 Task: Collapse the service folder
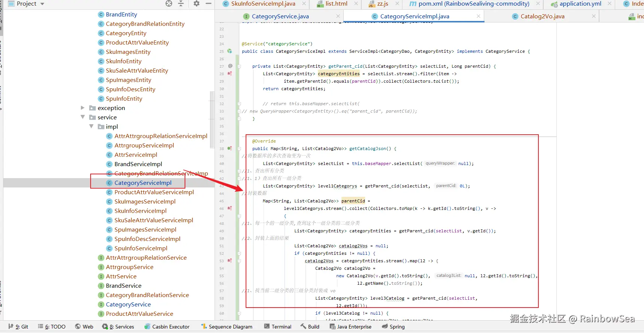(x=83, y=117)
